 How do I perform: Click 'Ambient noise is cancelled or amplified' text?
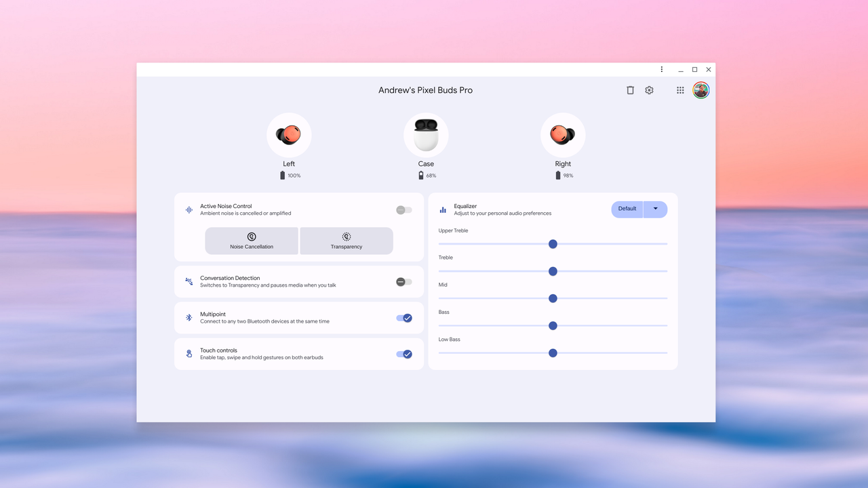(x=245, y=213)
